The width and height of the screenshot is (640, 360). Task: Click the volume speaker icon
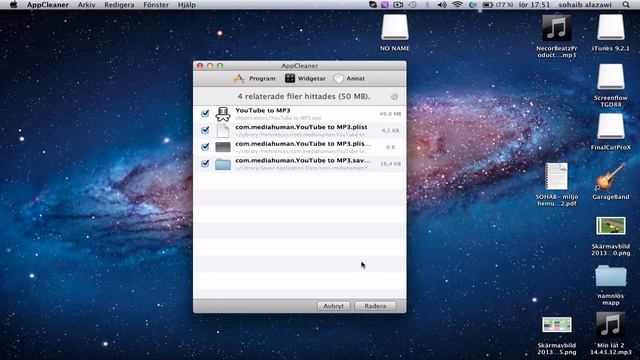point(442,5)
